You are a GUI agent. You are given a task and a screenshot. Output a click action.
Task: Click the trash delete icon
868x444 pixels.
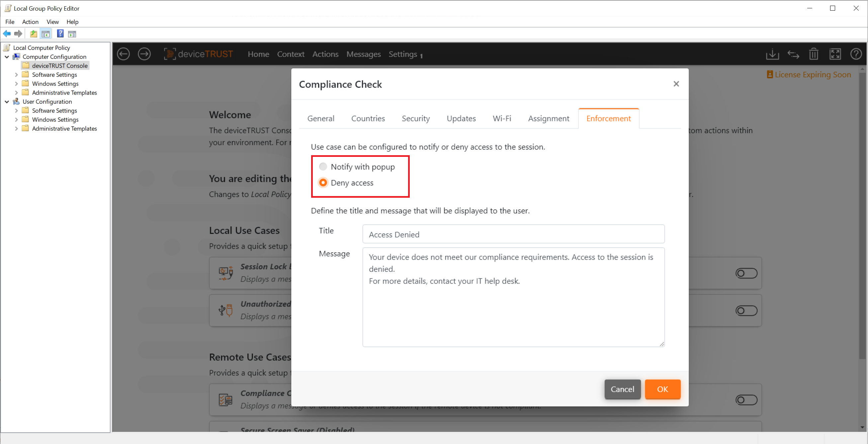pyautogui.click(x=814, y=54)
